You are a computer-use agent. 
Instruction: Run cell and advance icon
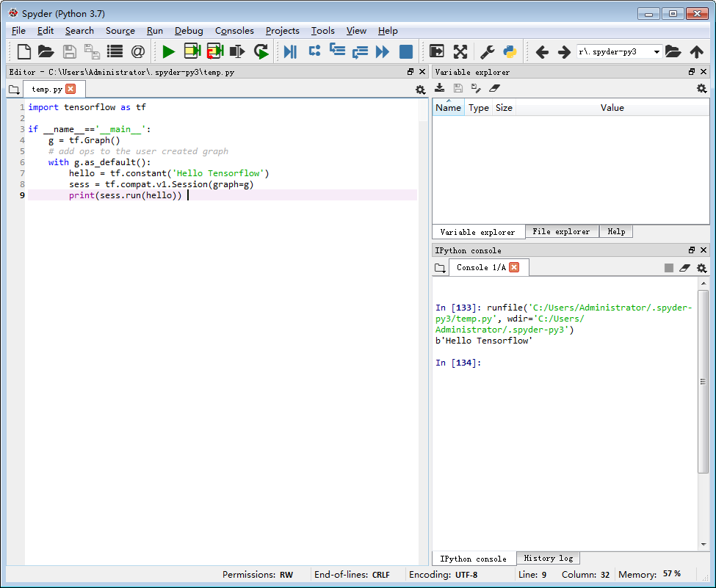click(x=215, y=51)
